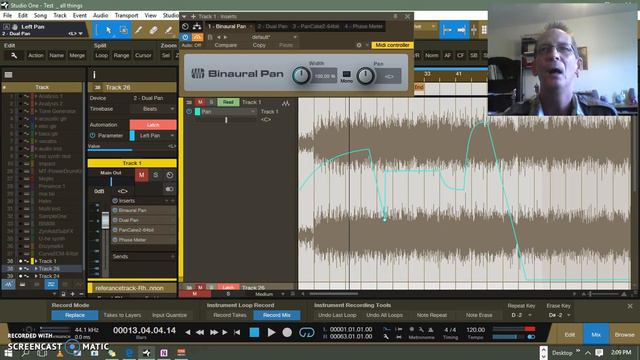Toggle solo in Track 1 channel strip

[x=156, y=175]
